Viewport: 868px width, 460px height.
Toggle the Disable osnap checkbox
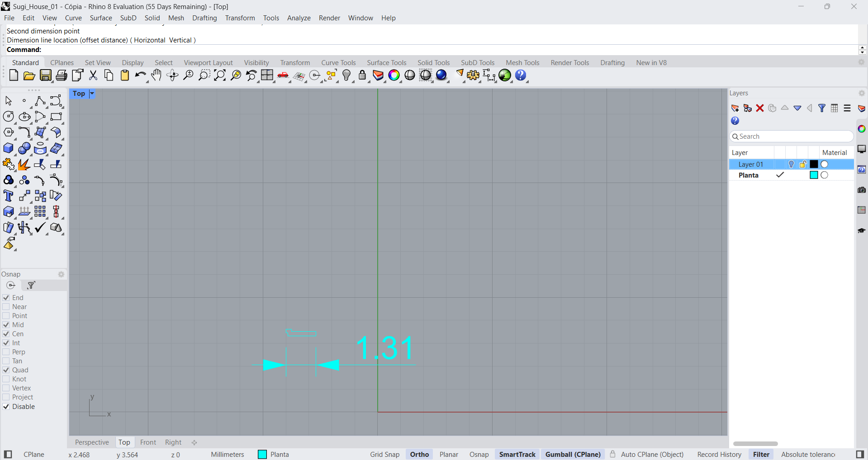point(6,407)
